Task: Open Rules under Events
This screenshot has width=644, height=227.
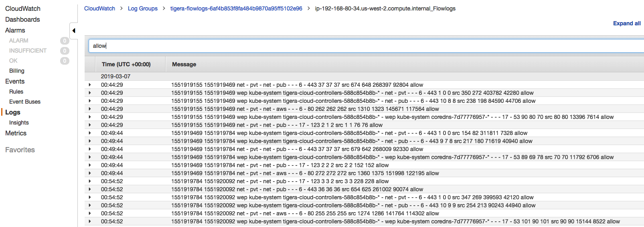Action: coord(16,92)
